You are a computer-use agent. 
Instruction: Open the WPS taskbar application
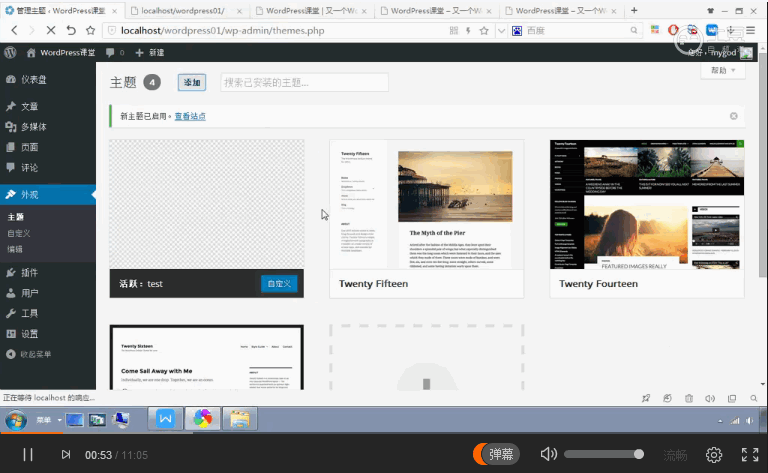[x=166, y=419]
